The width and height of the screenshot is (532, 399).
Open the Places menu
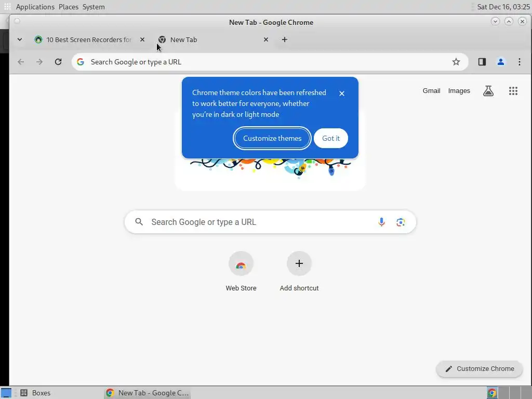coord(68,7)
